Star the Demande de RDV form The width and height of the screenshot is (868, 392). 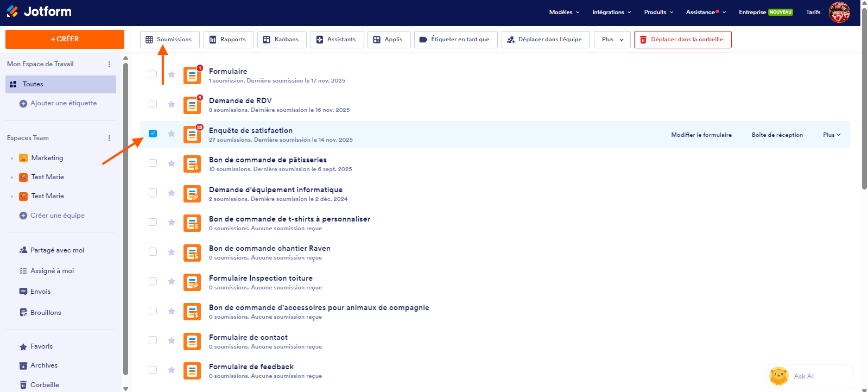click(172, 104)
